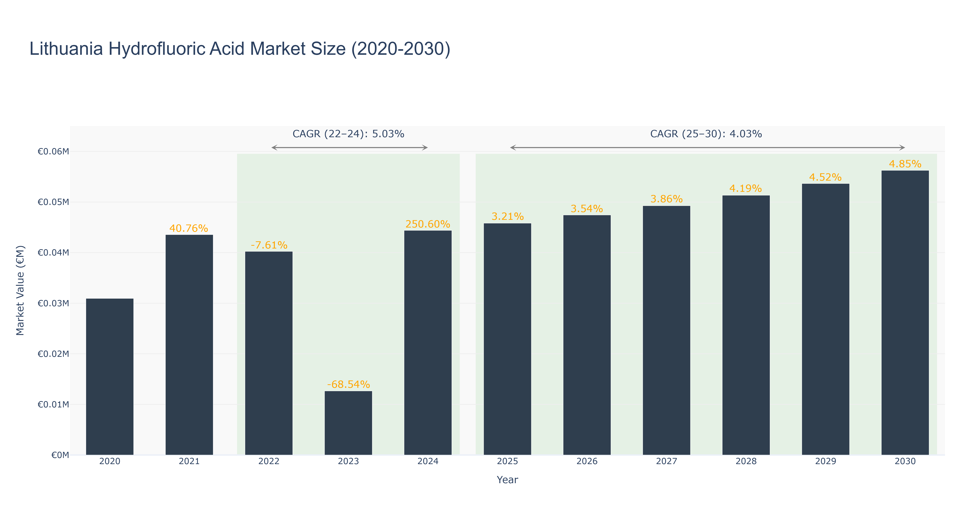
Task: Click the '3.86%' growth label
Action: 667,199
